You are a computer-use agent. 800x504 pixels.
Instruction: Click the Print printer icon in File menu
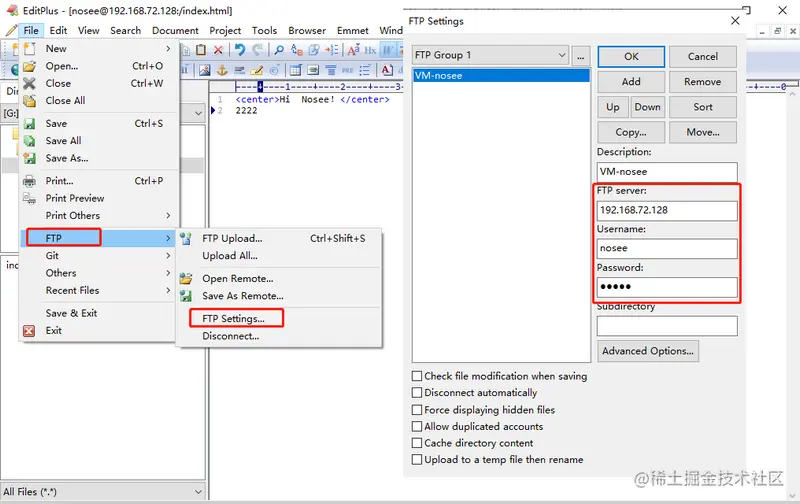click(30, 181)
